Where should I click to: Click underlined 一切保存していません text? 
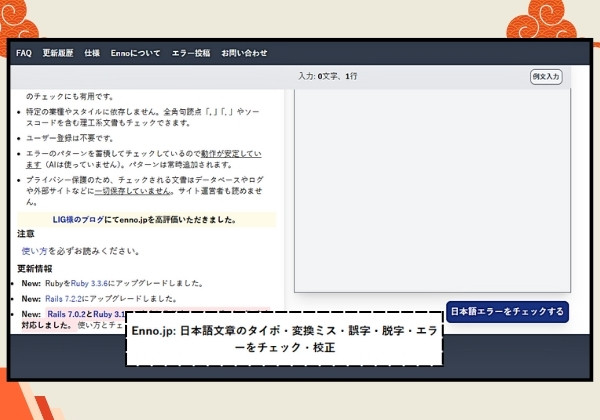click(x=132, y=191)
